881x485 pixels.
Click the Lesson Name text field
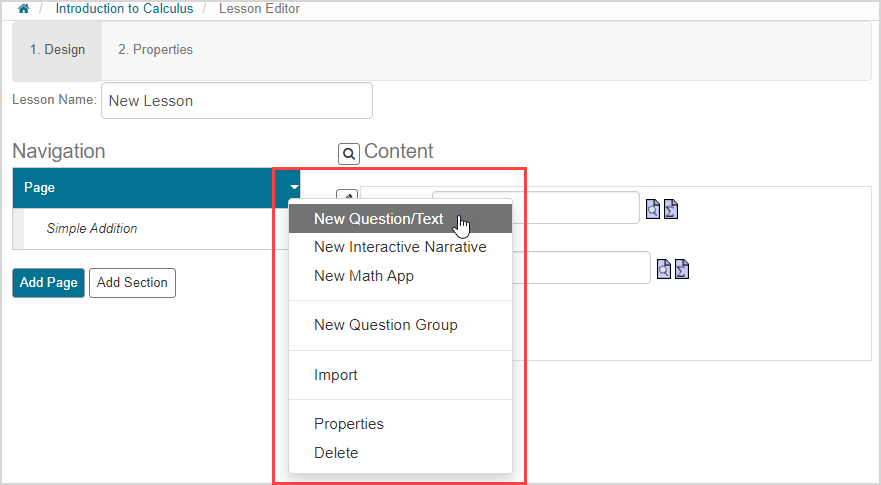(237, 101)
